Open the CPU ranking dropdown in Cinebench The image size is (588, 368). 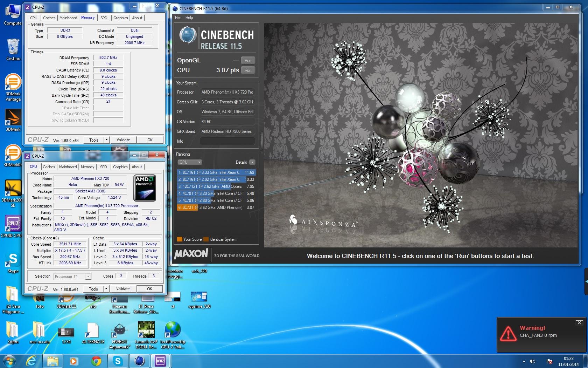point(190,162)
